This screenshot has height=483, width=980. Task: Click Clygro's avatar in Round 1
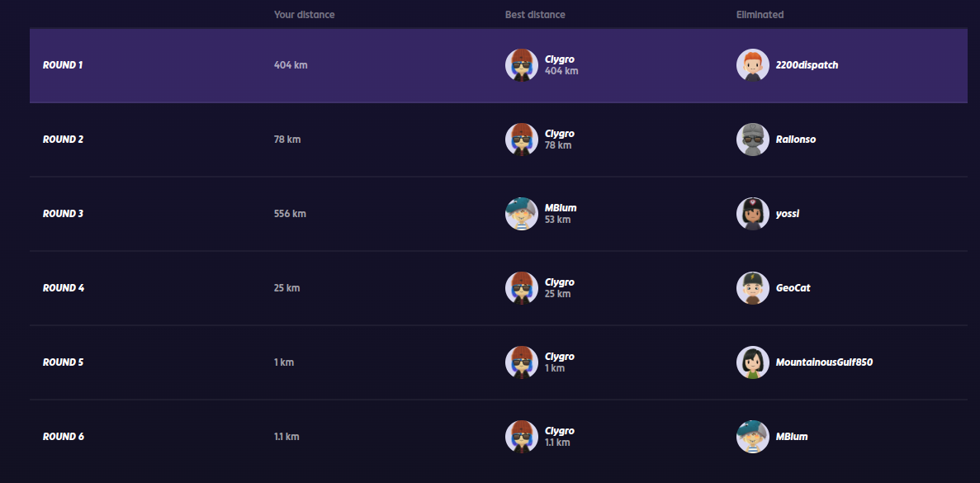[x=521, y=65]
